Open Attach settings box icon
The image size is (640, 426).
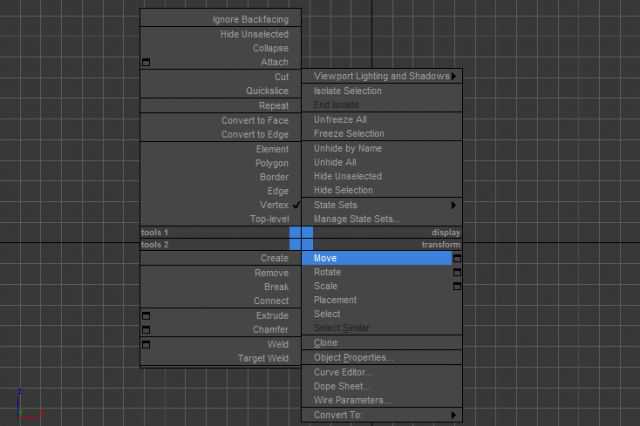146,62
